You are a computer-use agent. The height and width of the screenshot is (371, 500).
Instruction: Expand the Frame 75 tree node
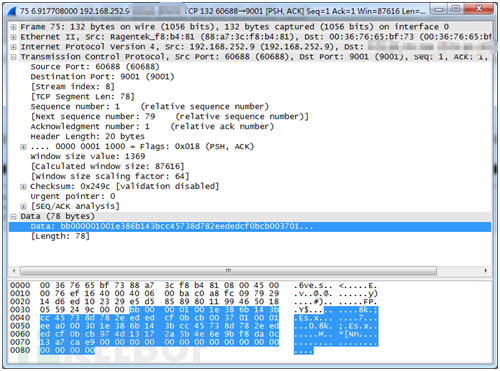(13, 27)
